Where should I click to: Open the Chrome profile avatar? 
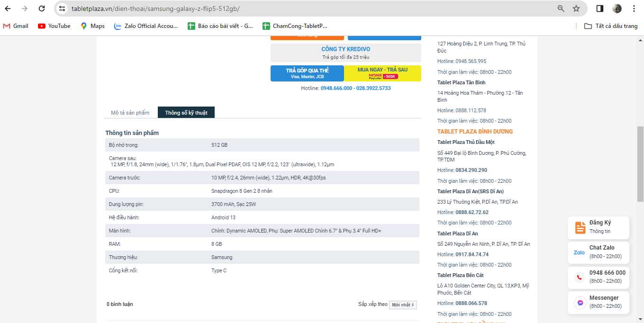(617, 9)
